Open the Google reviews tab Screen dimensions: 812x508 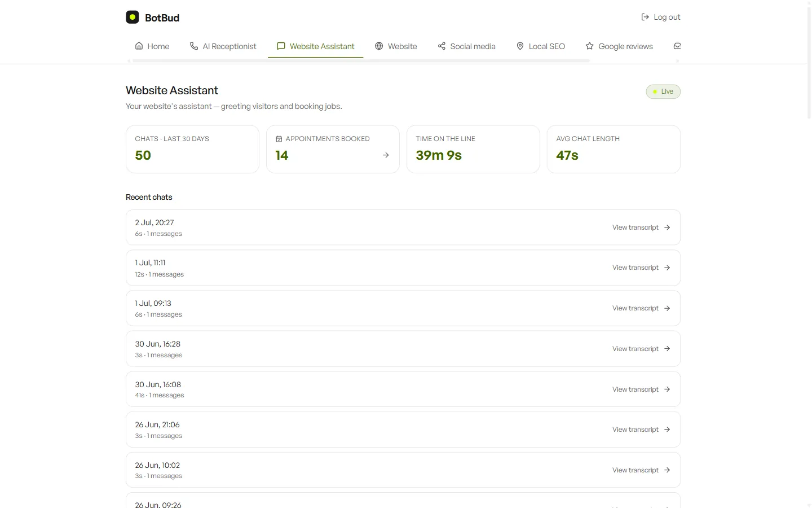click(x=619, y=46)
